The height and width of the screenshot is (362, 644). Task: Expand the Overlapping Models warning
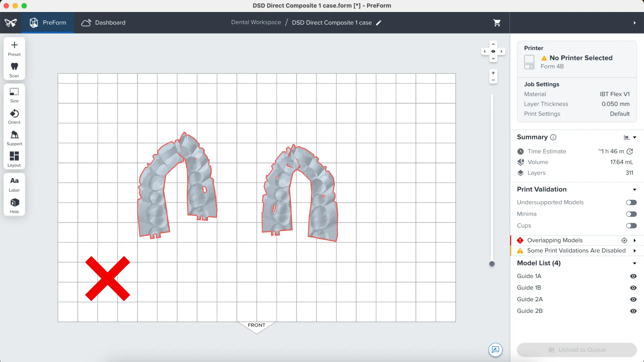pos(634,240)
